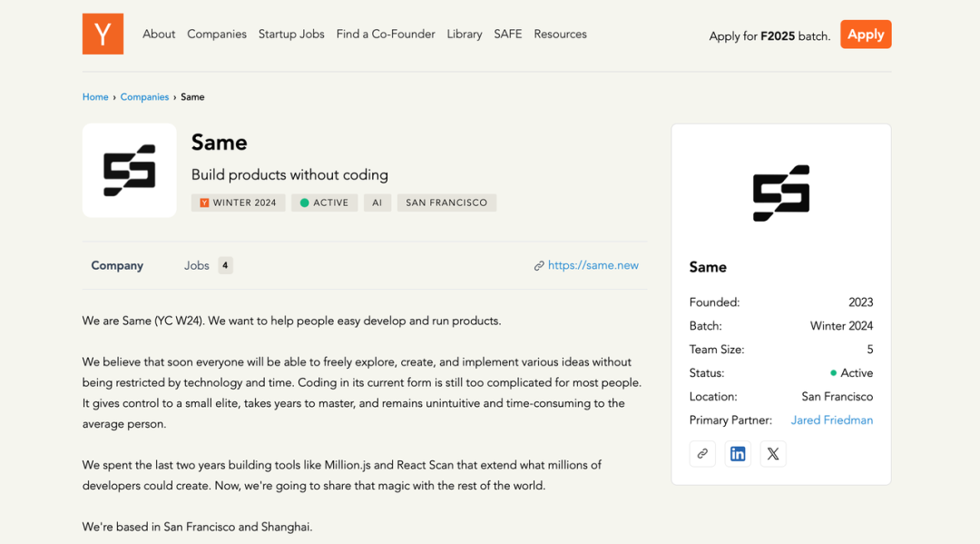Click the AI industry tag
Image resolution: width=980 pixels, height=544 pixels.
pos(377,203)
